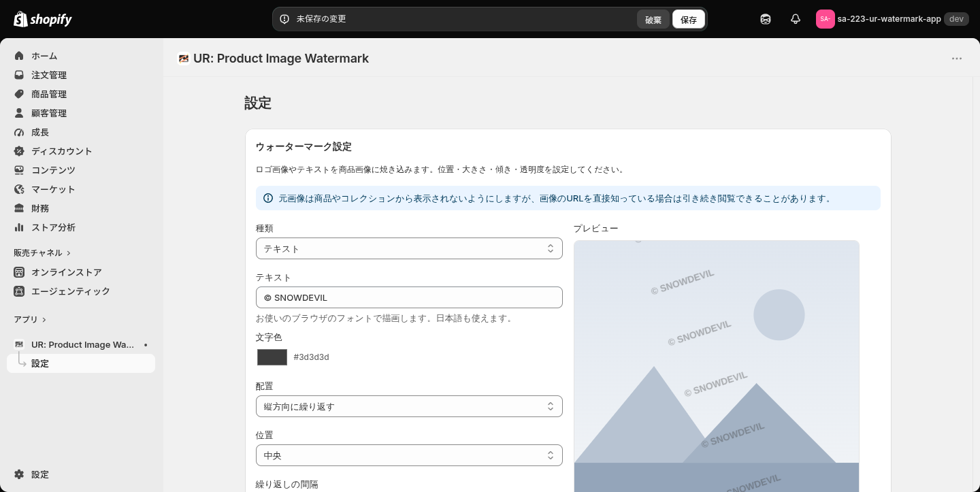Click the ホーム home icon
This screenshot has height=492, width=980.
click(19, 56)
